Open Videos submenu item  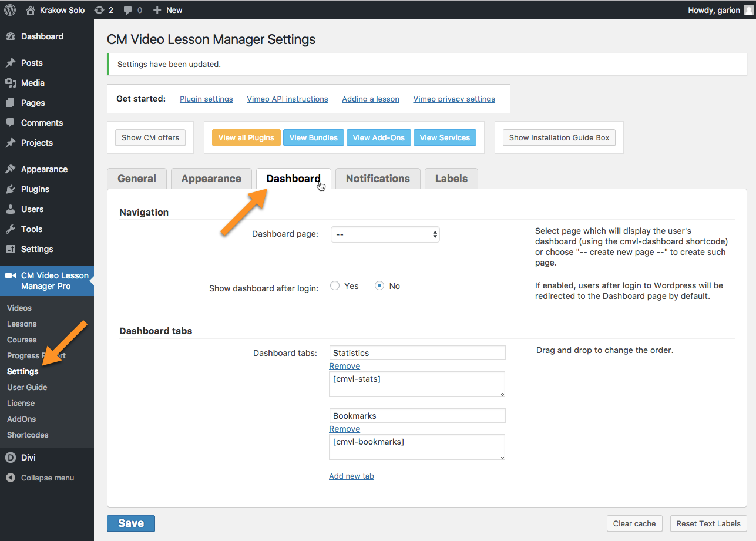19,308
